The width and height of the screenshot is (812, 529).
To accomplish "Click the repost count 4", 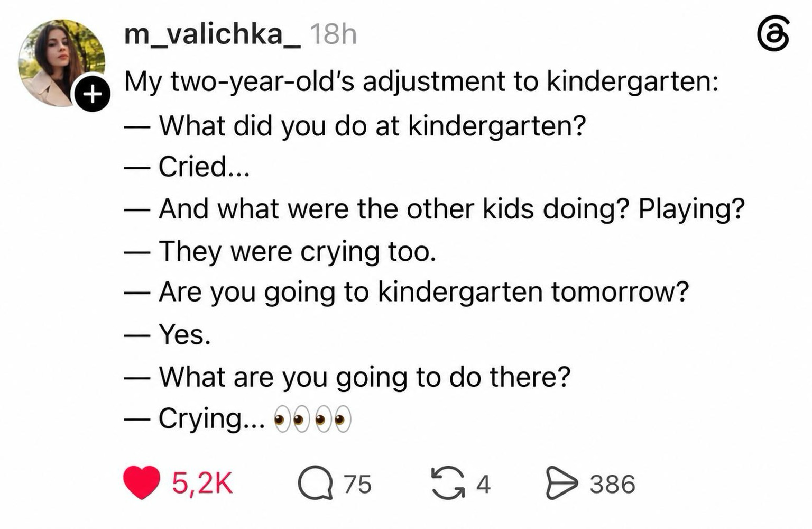I will point(483,484).
